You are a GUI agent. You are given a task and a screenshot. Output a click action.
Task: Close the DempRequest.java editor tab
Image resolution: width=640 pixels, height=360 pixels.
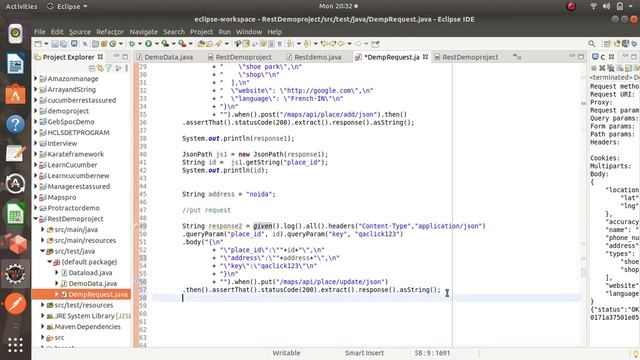point(425,57)
